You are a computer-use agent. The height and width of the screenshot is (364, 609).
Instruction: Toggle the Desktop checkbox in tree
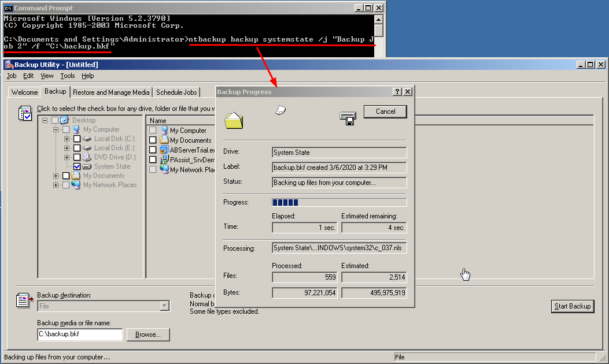coord(55,120)
